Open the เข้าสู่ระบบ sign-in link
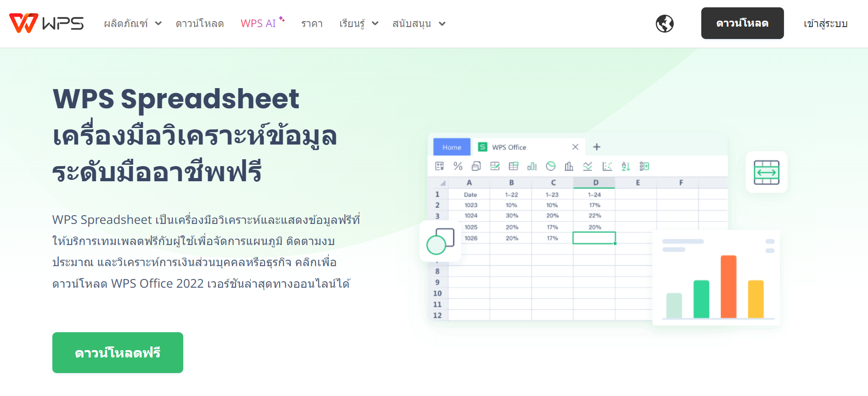Viewport: 868px width, 396px height. pyautogui.click(x=825, y=23)
